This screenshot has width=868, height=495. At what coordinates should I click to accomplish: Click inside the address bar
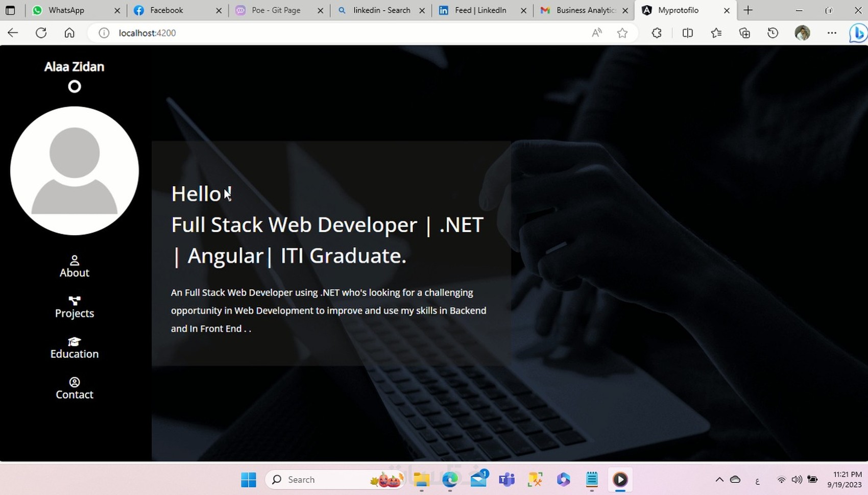pyautogui.click(x=306, y=33)
